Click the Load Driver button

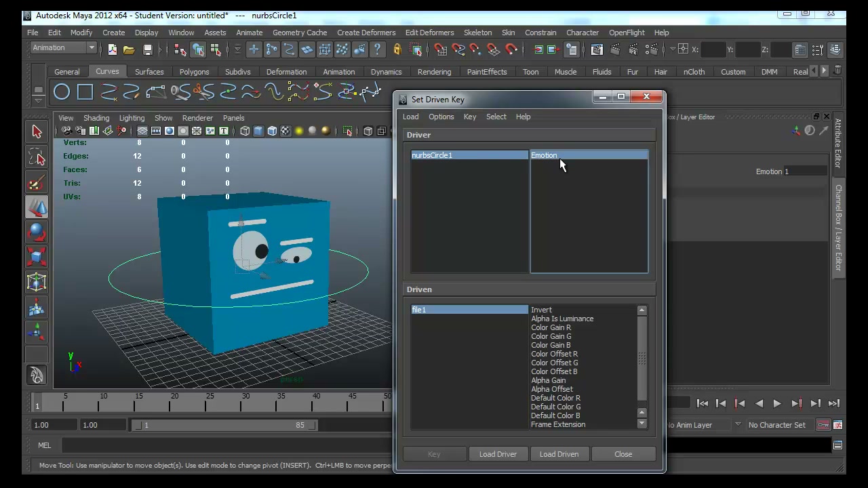tap(498, 454)
